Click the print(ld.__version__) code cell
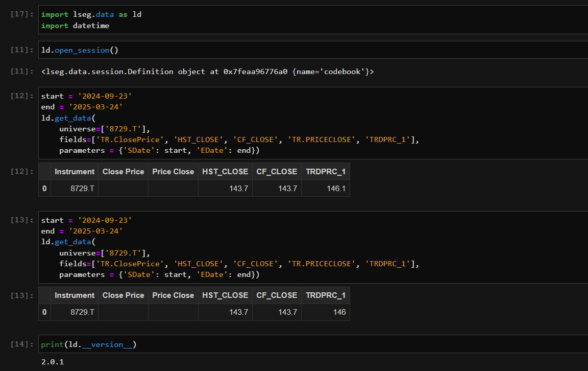The height and width of the screenshot is (371, 588). 88,344
